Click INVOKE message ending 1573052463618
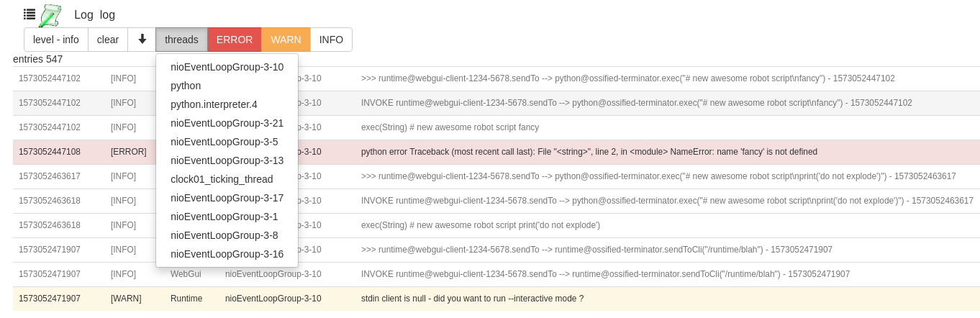 [x=667, y=201]
